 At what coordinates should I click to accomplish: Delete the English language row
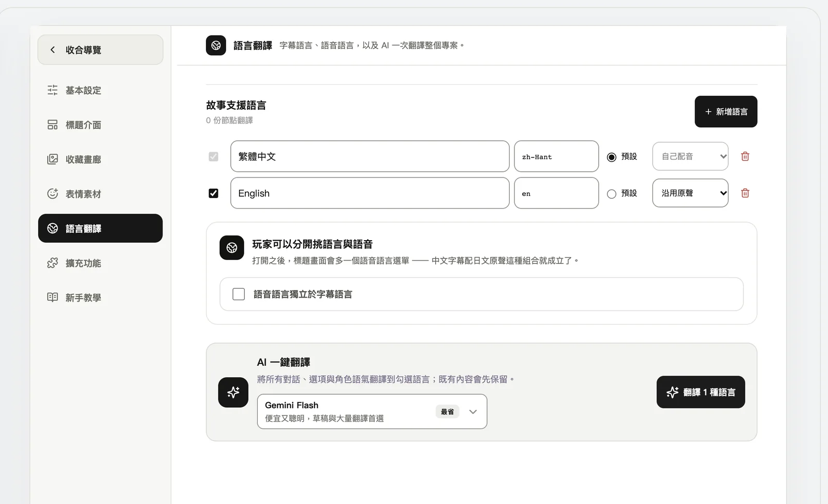pos(745,193)
